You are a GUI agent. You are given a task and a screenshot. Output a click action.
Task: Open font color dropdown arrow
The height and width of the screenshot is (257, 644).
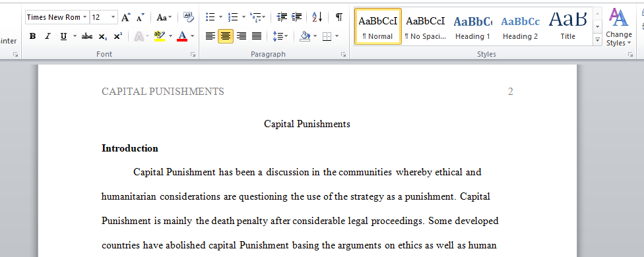pyautogui.click(x=192, y=36)
